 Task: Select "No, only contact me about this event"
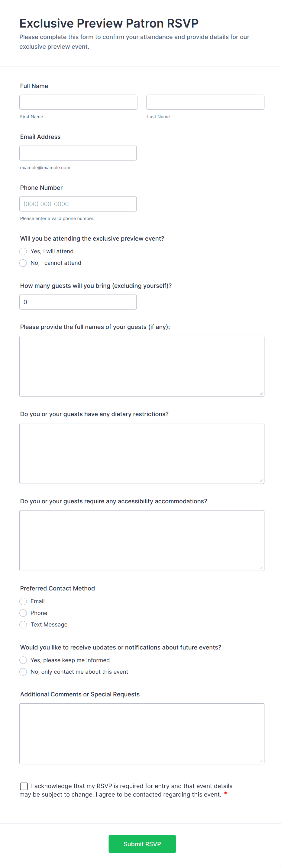click(23, 672)
